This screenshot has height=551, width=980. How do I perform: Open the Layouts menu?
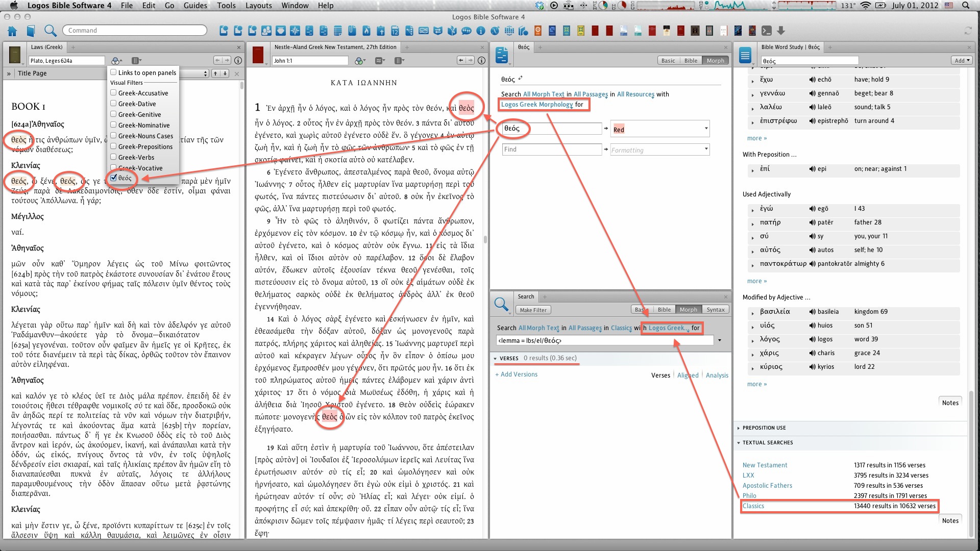click(258, 6)
